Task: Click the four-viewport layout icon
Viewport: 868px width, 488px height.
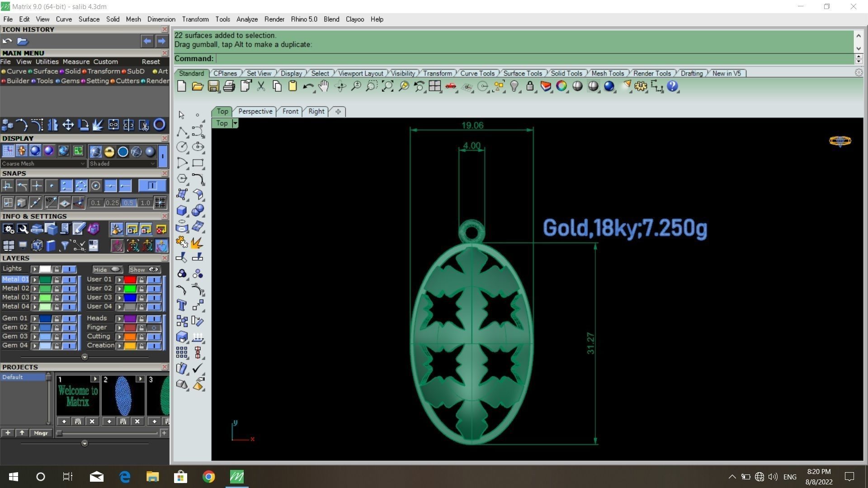Action: click(435, 86)
